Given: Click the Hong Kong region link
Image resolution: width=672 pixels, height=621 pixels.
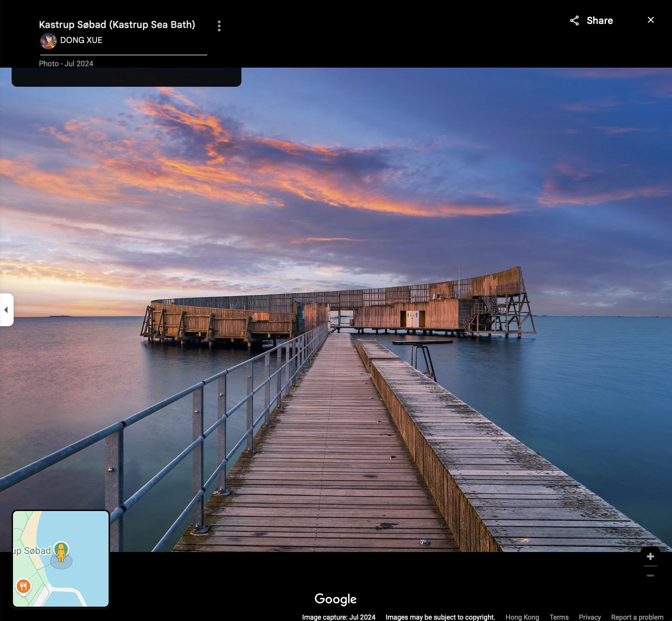Looking at the screenshot, I should coord(522,617).
